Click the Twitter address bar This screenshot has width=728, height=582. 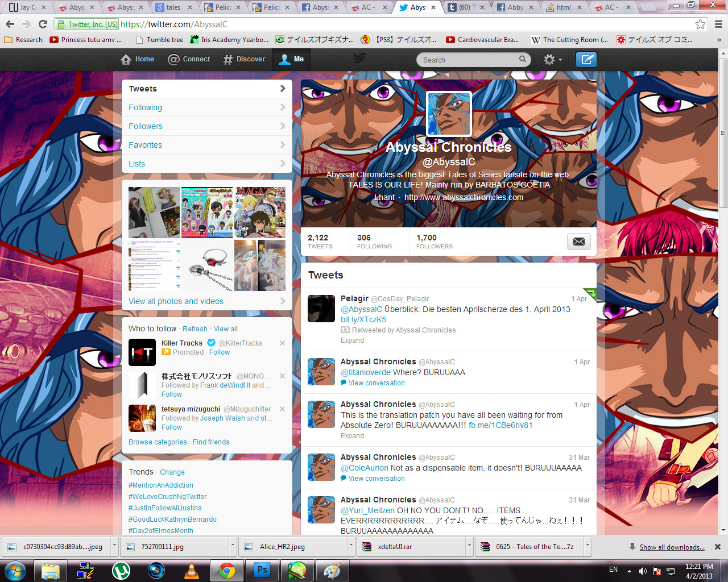pyautogui.click(x=375, y=24)
